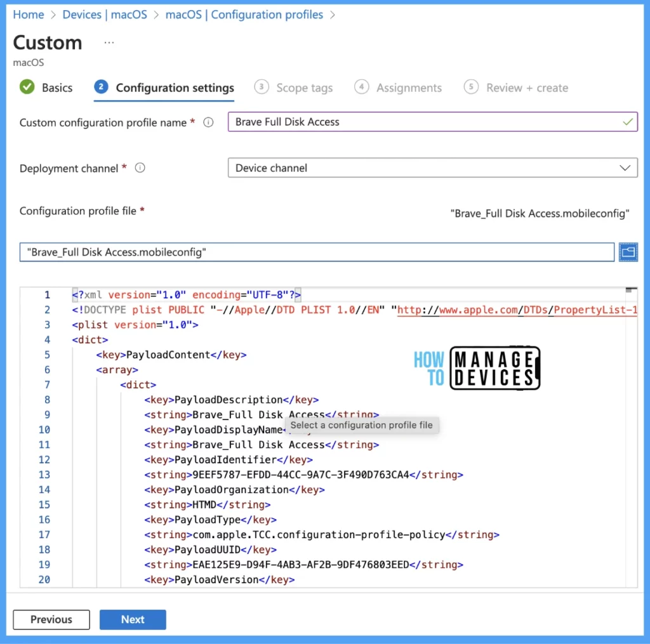
Task: Click the PayloadContent key text
Action: click(x=168, y=355)
